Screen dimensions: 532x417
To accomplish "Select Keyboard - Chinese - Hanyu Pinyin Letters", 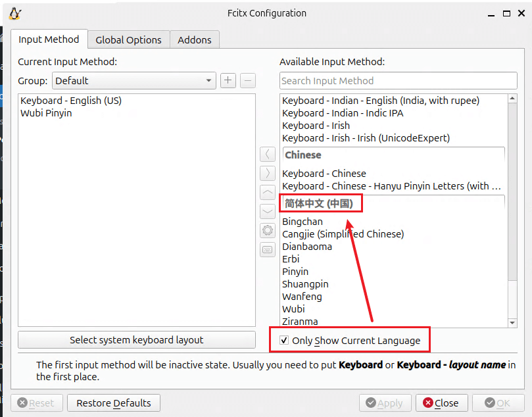I will coord(395,186).
